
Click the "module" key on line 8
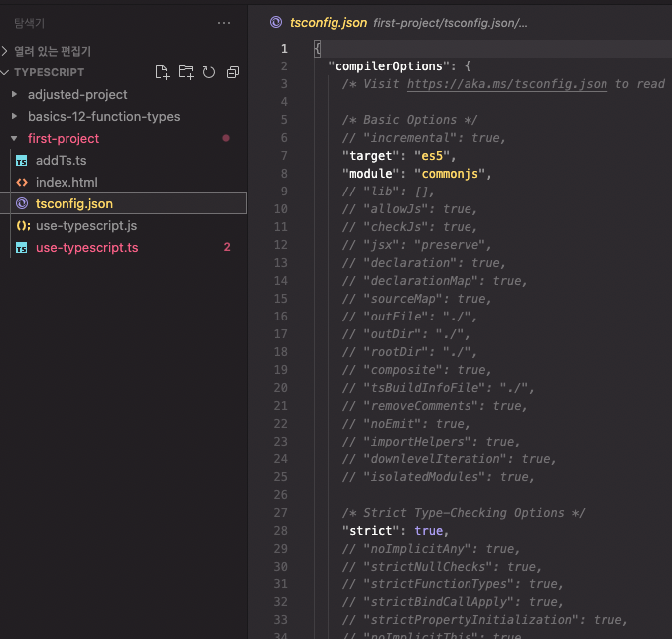(370, 174)
